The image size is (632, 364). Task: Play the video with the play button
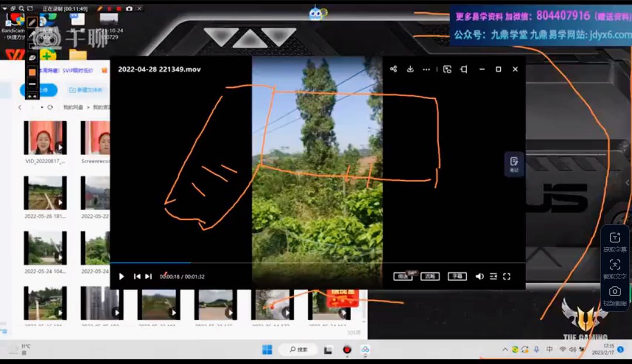pyautogui.click(x=122, y=277)
